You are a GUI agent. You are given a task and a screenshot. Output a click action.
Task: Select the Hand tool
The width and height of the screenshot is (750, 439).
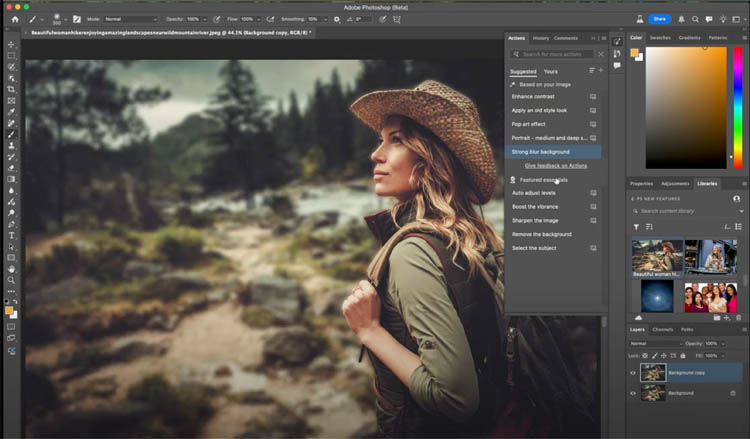point(11,269)
